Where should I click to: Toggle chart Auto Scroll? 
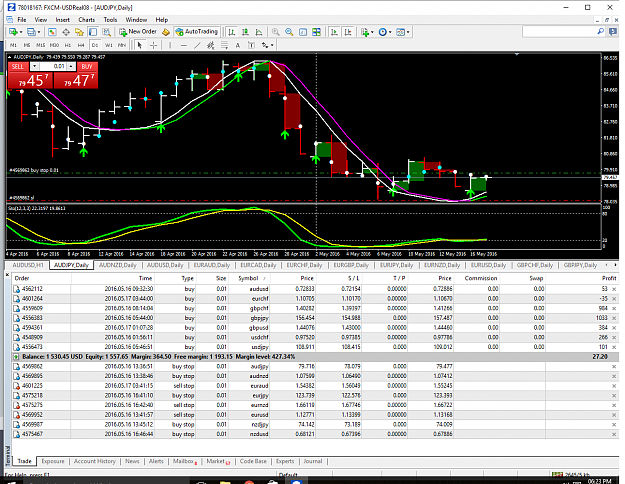pos(334,32)
